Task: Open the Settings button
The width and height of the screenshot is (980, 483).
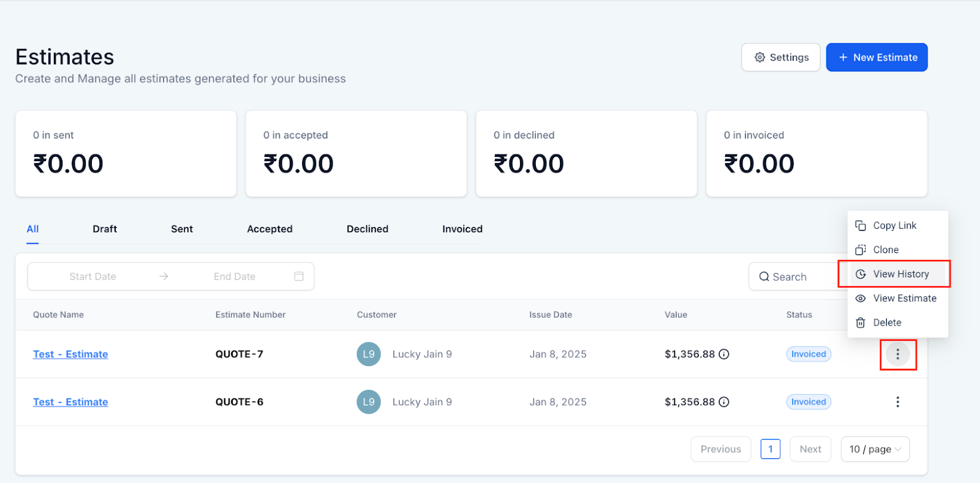Action: coord(780,58)
